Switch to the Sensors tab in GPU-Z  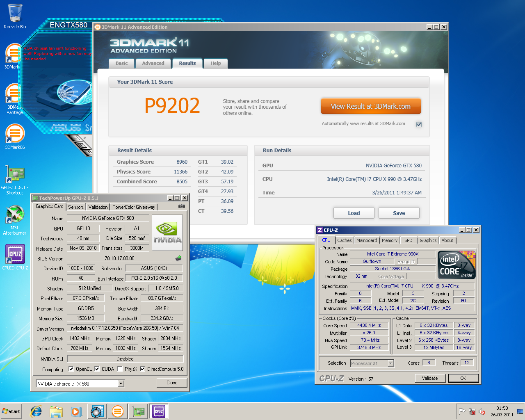[76, 207]
